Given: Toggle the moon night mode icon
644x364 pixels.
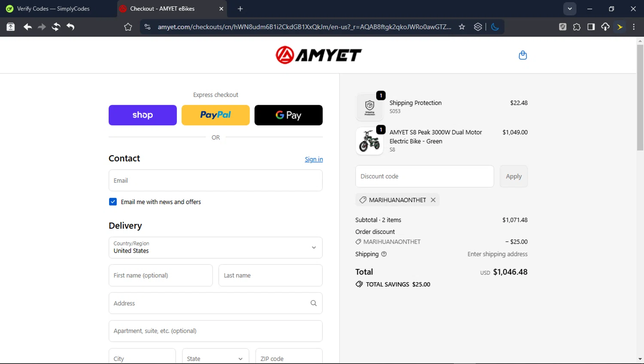Looking at the screenshot, I should [495, 27].
